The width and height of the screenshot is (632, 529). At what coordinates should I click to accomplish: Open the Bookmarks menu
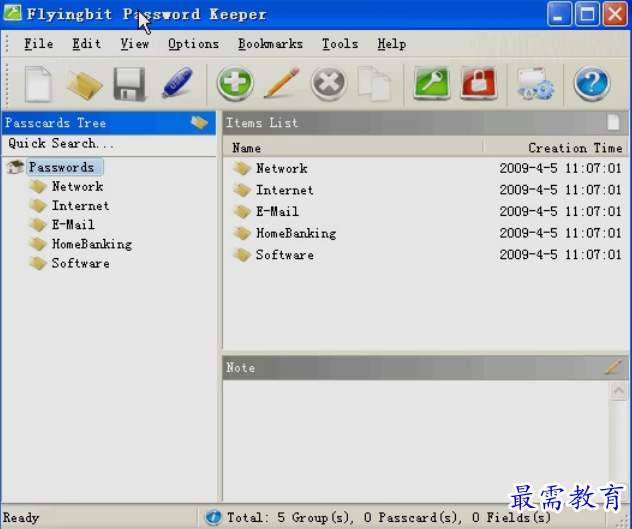click(x=270, y=44)
